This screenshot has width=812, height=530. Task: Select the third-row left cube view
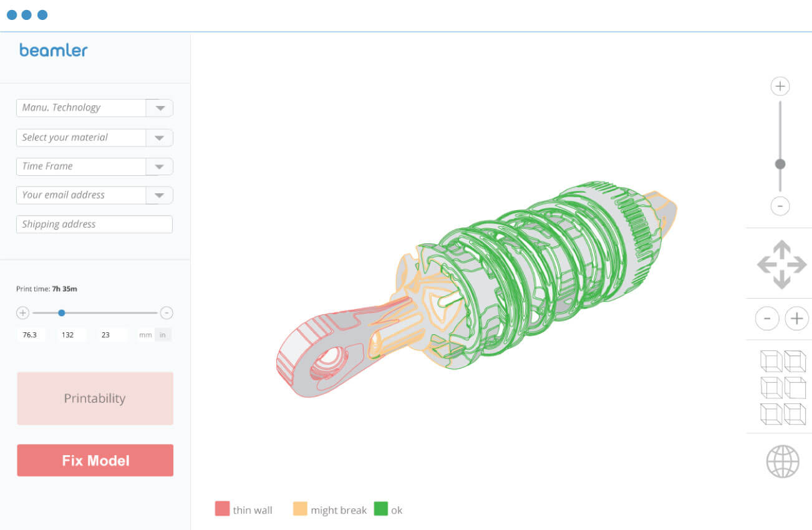coord(771,414)
